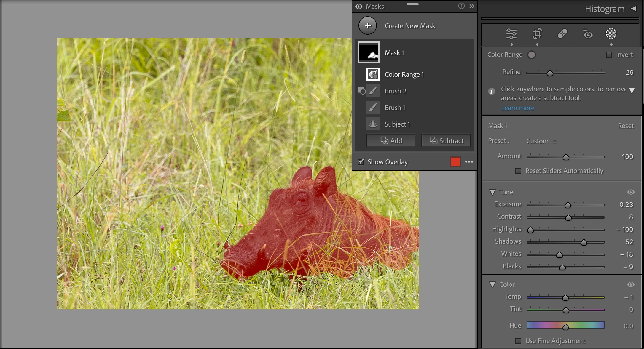Select the Subject 1 mask component
644x349 pixels.
click(x=397, y=124)
